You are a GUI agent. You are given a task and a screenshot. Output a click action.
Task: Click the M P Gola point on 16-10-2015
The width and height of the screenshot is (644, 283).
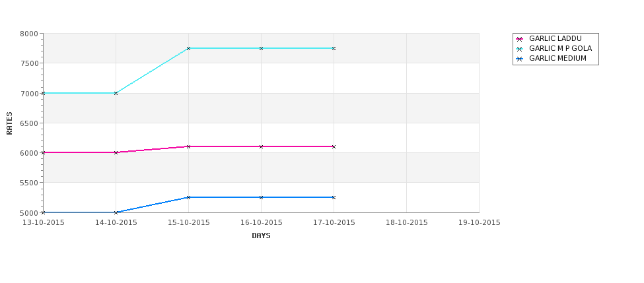pyautogui.click(x=261, y=48)
